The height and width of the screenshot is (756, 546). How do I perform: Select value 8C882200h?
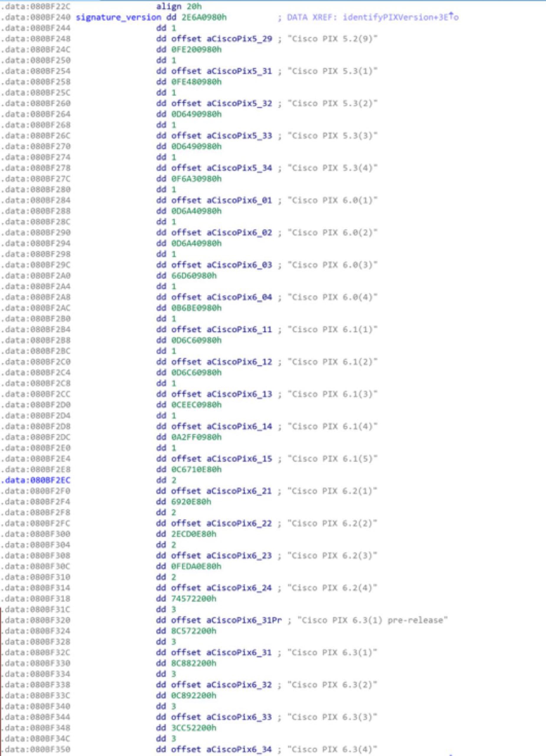click(194, 663)
